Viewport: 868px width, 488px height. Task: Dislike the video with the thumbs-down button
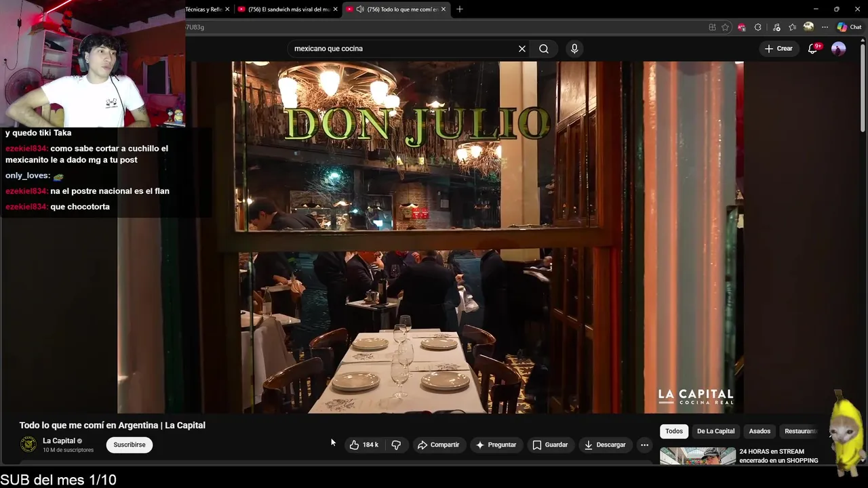click(396, 445)
